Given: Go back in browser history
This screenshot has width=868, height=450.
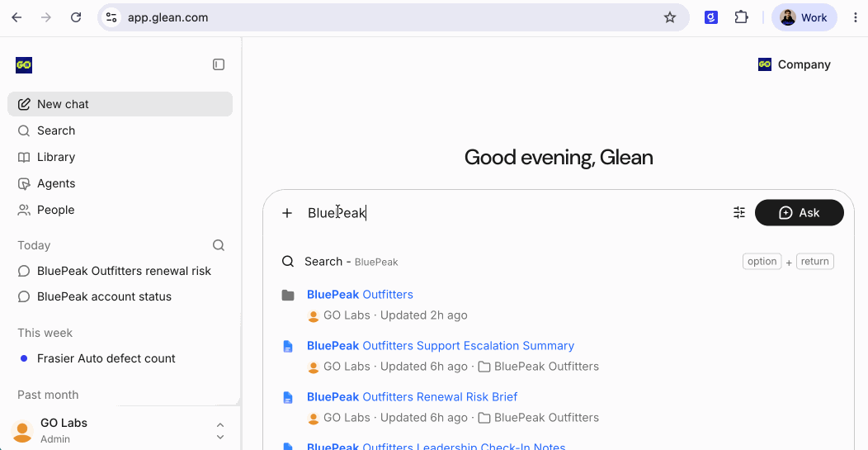Looking at the screenshot, I should (17, 17).
